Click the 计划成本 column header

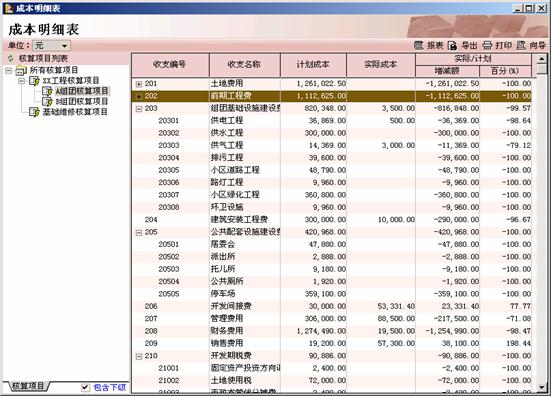coord(313,65)
